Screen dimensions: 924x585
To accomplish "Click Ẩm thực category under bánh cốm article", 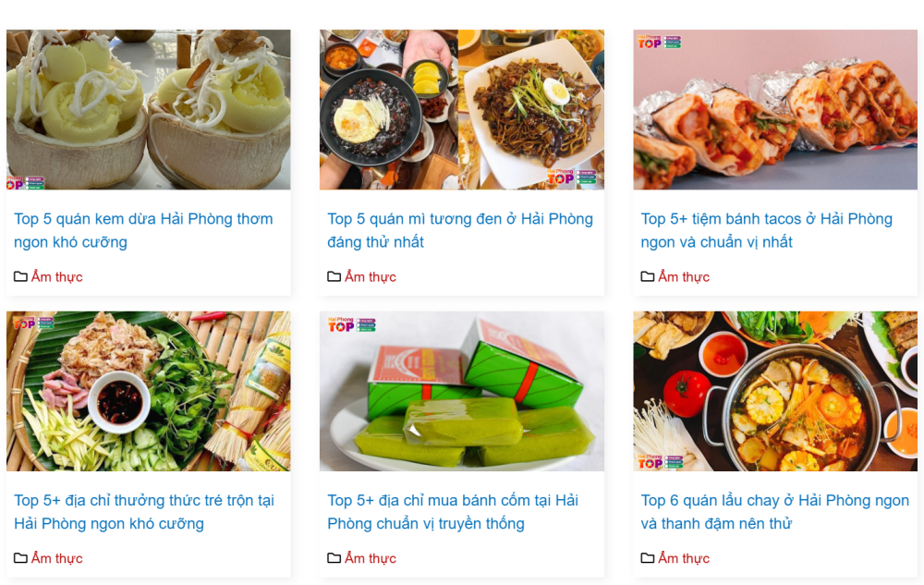I will (371, 558).
